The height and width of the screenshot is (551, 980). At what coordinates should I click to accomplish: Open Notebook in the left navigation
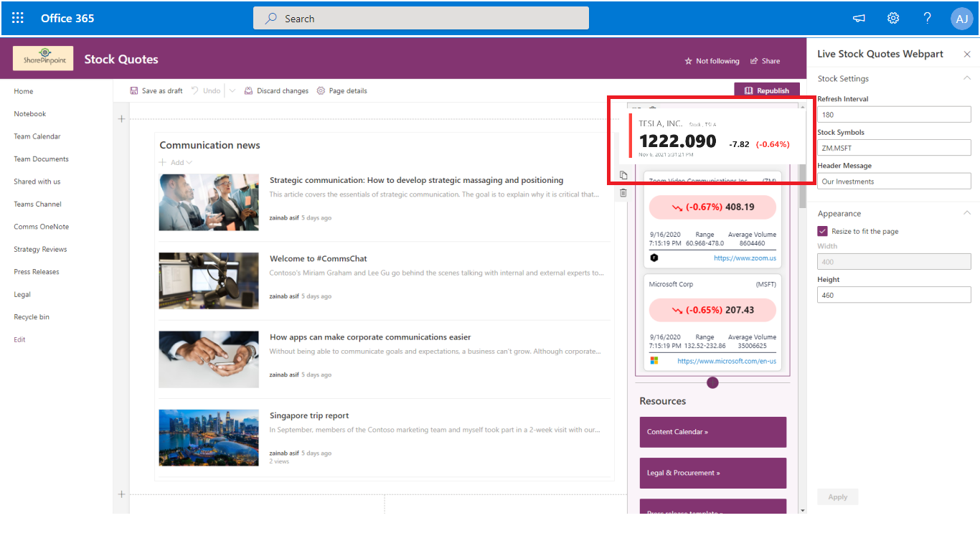click(30, 114)
